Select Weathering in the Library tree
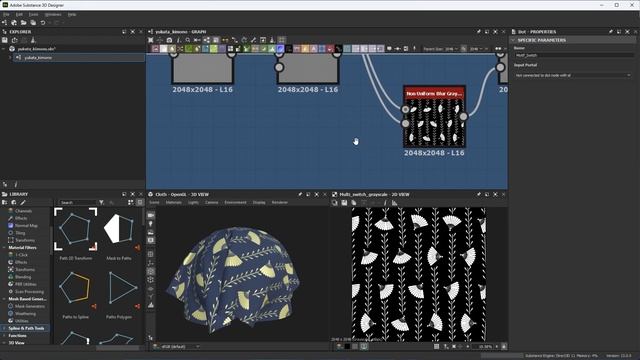The image size is (640, 360). 25,313
